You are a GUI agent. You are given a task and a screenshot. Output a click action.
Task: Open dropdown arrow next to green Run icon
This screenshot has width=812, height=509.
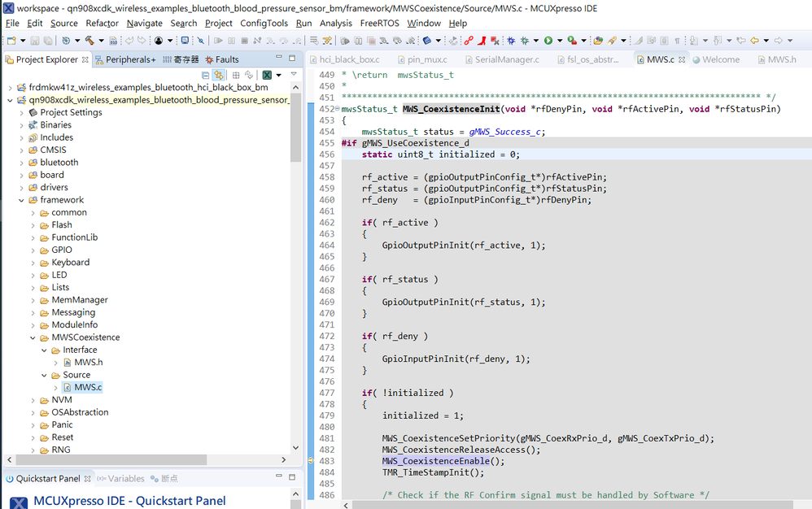click(559, 41)
